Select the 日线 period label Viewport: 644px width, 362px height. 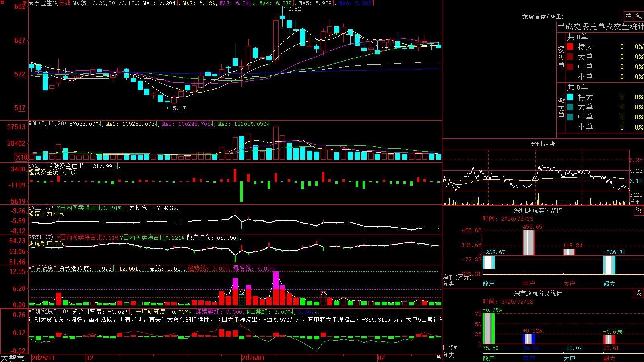(x=65, y=3)
